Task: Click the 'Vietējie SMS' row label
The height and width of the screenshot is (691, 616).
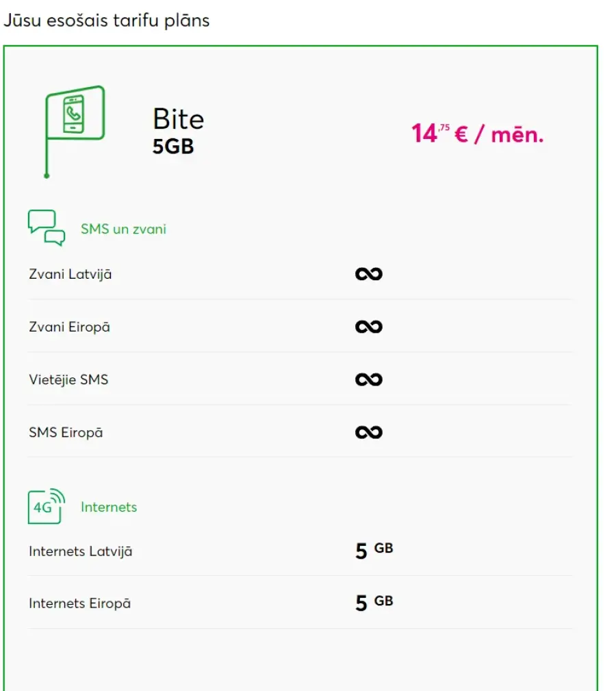Action: (68, 379)
